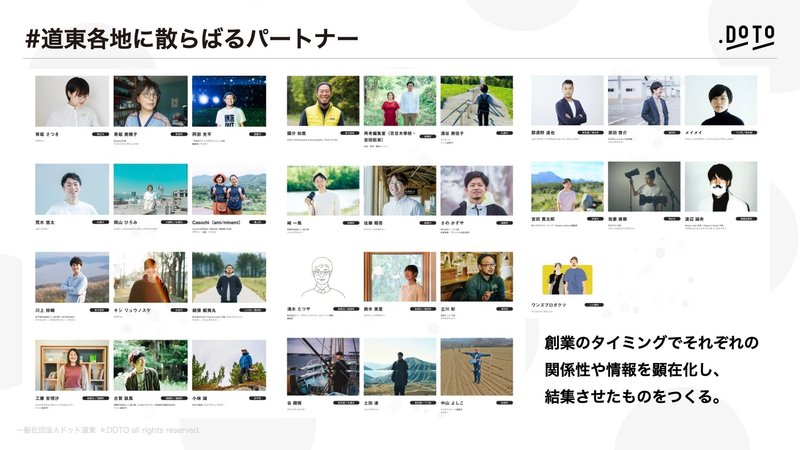Open the 原田 啓介 parking lot photo
The image size is (800, 450).
(644, 101)
